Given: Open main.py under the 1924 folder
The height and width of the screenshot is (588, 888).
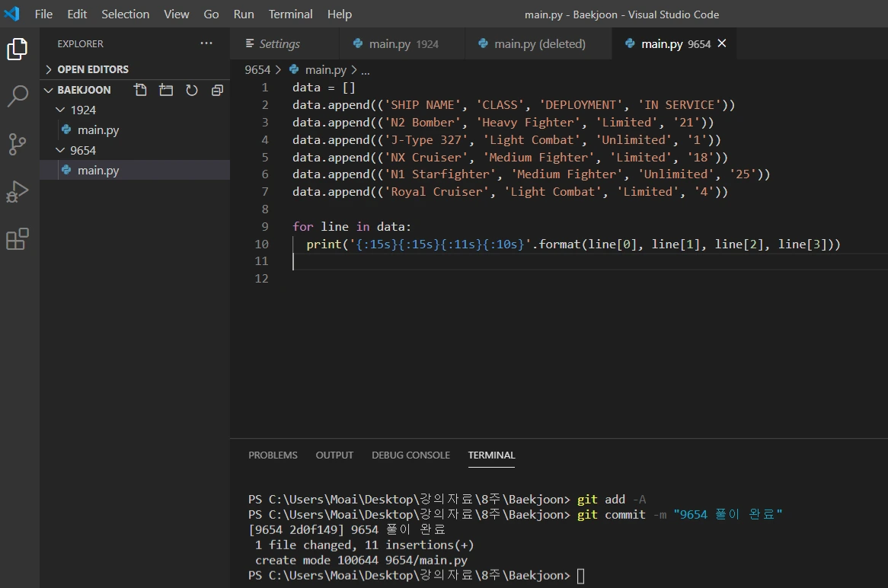Looking at the screenshot, I should 98,130.
